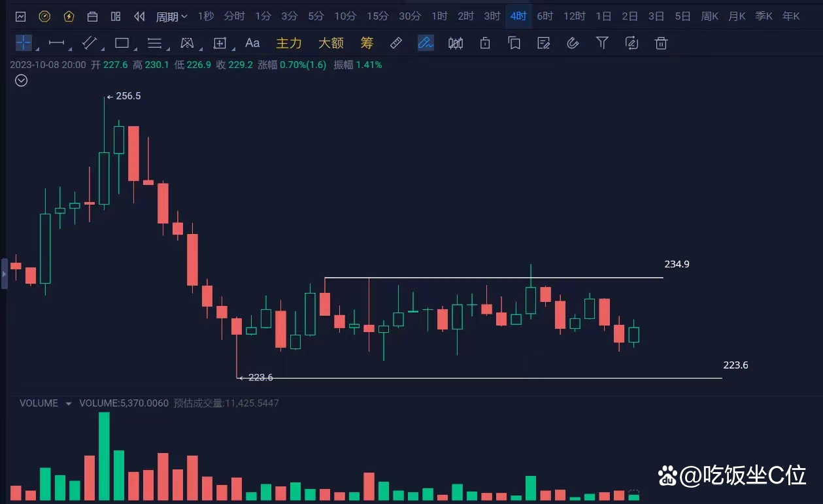Select the ruler measurement tool
The image size is (823, 504).
click(x=395, y=43)
